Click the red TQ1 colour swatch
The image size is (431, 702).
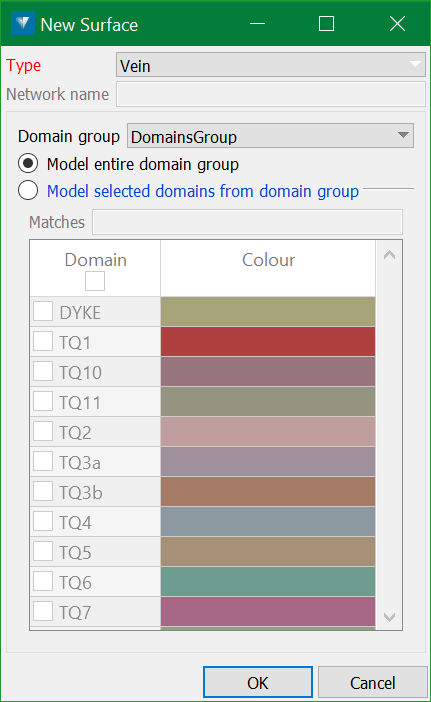(268, 342)
